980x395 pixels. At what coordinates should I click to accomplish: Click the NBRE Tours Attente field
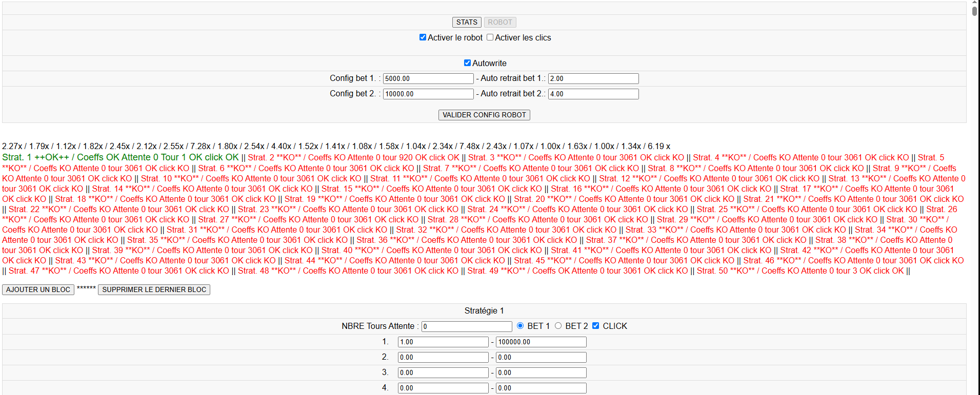tap(467, 326)
